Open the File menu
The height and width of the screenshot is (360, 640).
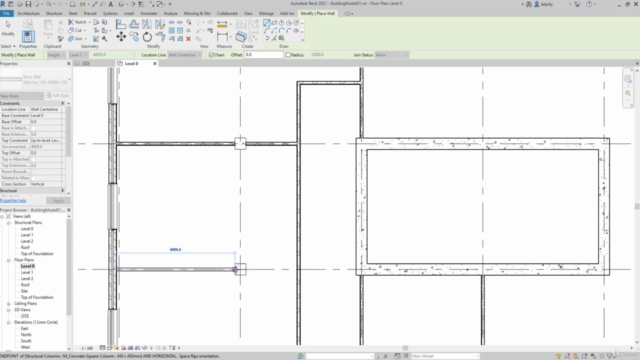[7, 13]
